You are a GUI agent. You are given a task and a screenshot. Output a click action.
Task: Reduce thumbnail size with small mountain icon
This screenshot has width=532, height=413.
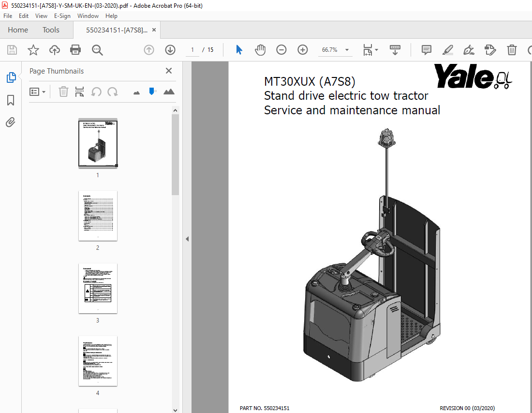[137, 92]
